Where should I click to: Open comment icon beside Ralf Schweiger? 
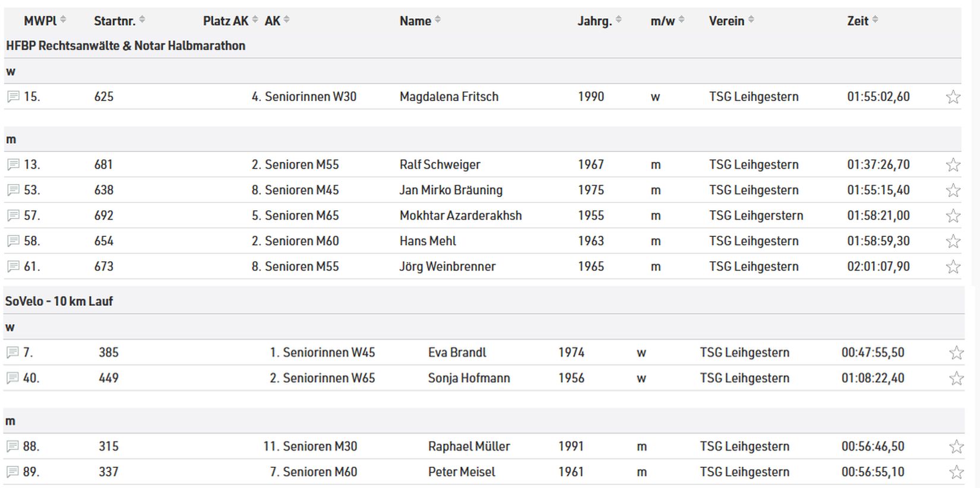pyautogui.click(x=13, y=164)
